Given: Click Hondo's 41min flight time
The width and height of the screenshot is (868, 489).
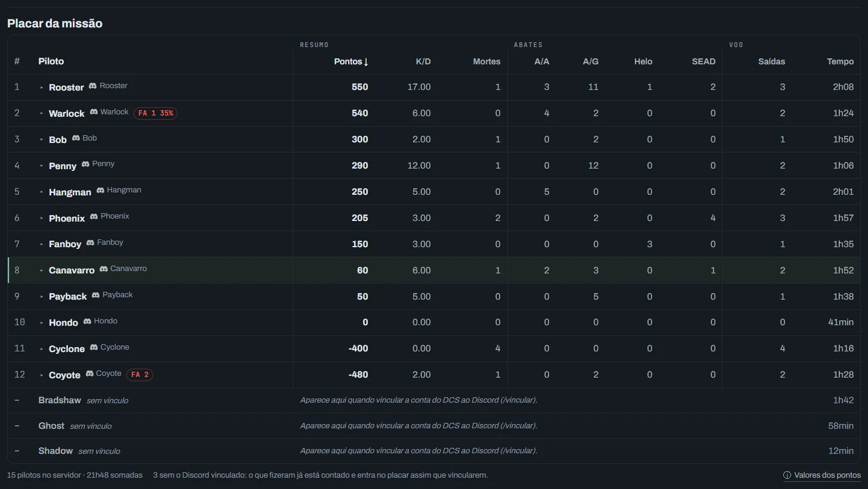Looking at the screenshot, I should 841,322.
